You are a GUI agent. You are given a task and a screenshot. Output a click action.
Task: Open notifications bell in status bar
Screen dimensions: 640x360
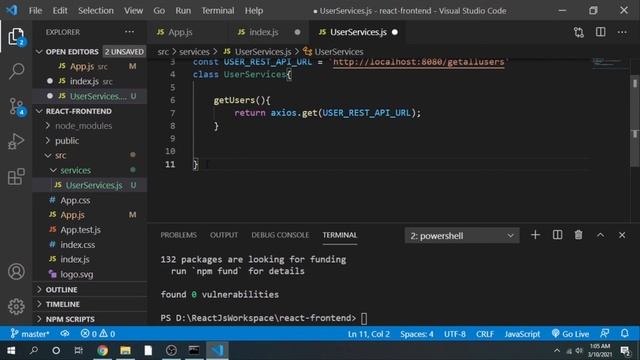(x=625, y=333)
